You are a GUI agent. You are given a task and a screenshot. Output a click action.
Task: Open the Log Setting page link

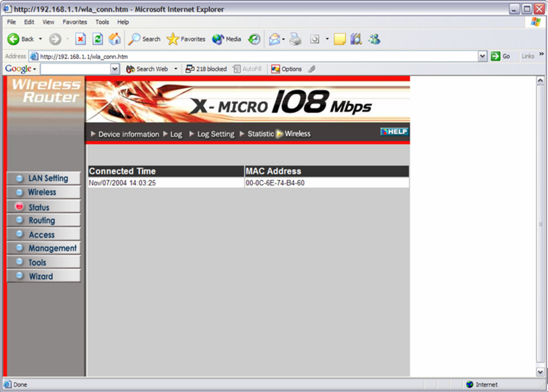(x=215, y=134)
